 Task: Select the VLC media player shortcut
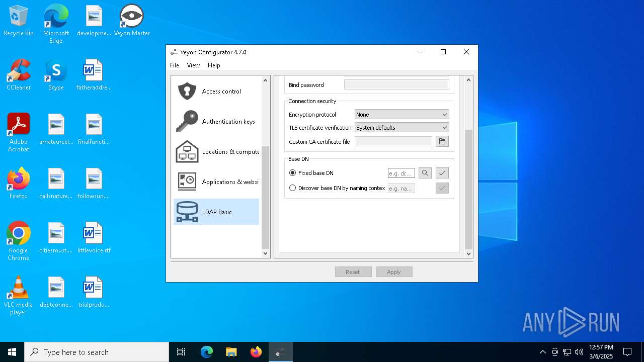pyautogui.click(x=19, y=296)
